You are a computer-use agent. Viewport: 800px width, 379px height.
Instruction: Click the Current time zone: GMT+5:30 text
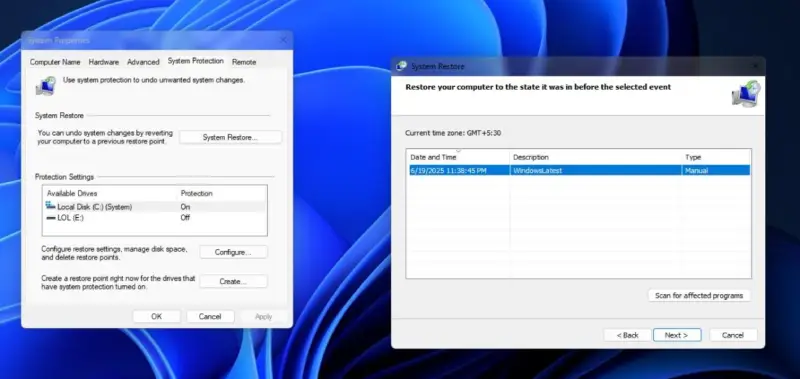coord(453,133)
